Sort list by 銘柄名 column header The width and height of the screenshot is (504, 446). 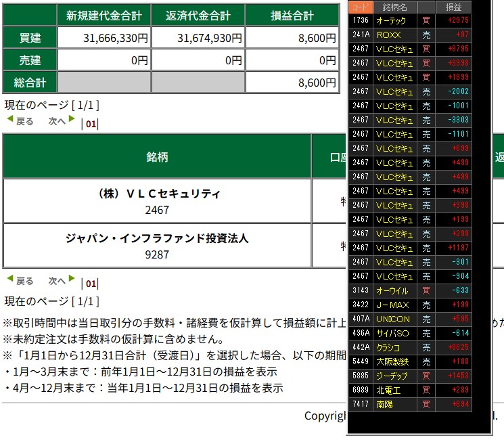click(x=394, y=7)
